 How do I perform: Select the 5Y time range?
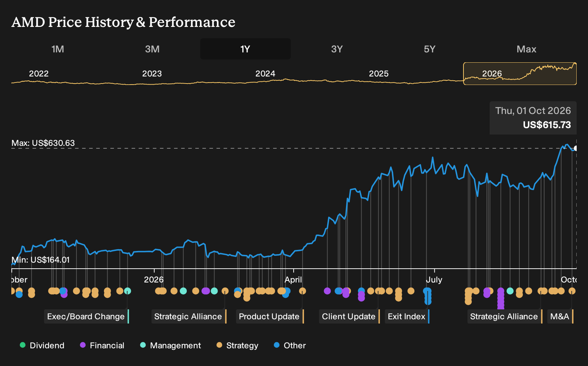click(429, 49)
